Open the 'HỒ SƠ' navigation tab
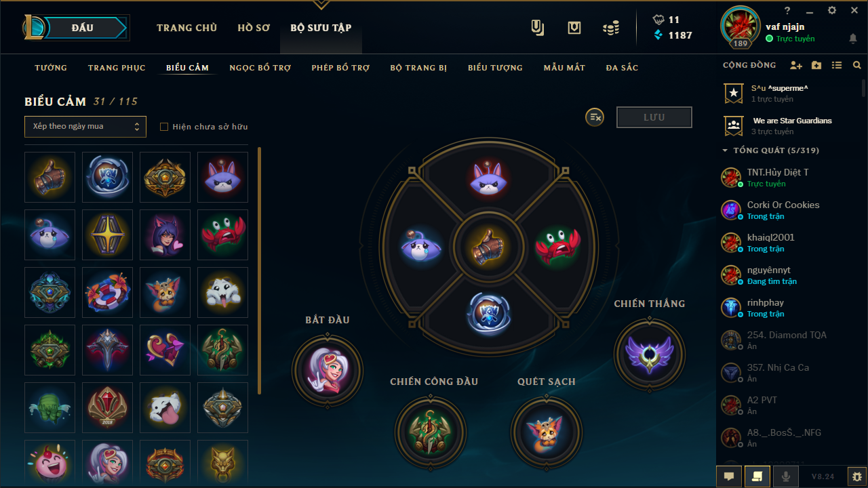The width and height of the screenshot is (868, 488). click(254, 28)
